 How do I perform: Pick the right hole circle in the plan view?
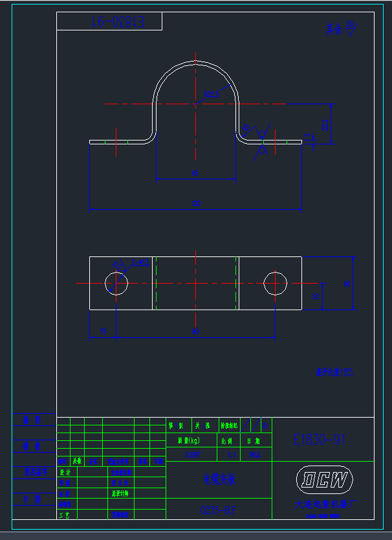pos(276,283)
